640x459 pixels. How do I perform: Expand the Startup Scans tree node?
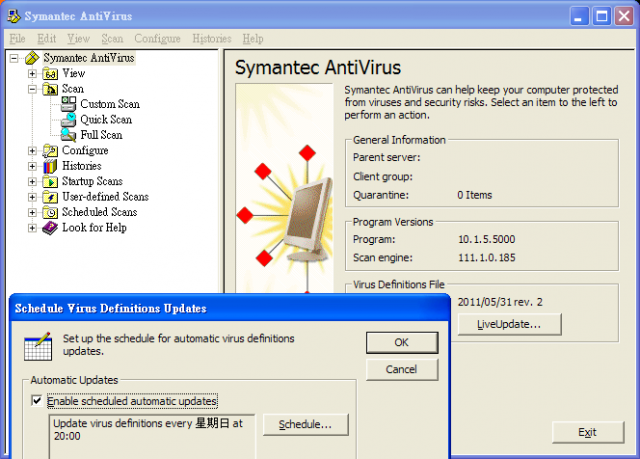click(32, 182)
